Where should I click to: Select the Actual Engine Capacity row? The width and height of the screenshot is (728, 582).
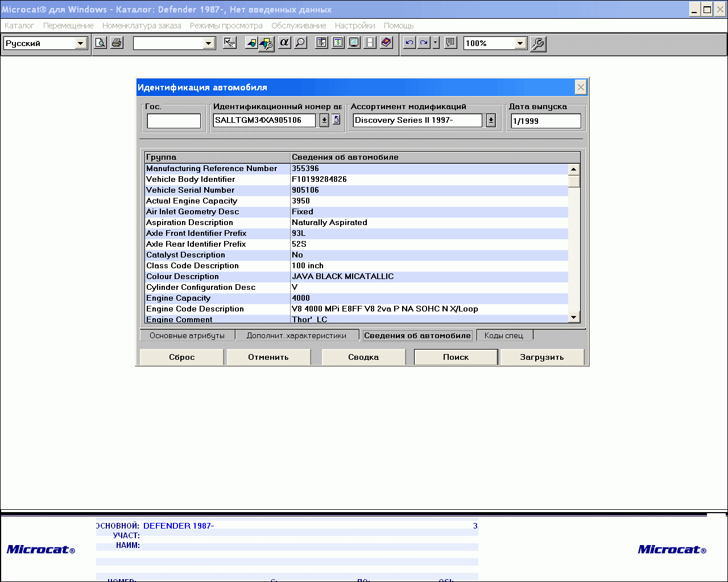click(x=357, y=201)
